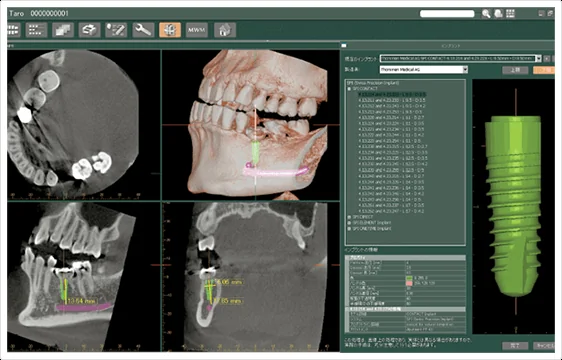The image size is (562, 360).
Task: Open the pencil annotation tool icon
Action: click(116, 30)
